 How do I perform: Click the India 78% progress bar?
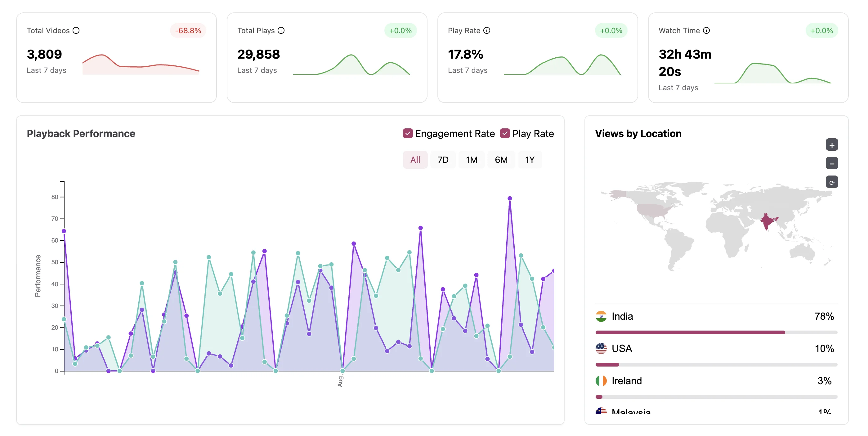coord(716,332)
